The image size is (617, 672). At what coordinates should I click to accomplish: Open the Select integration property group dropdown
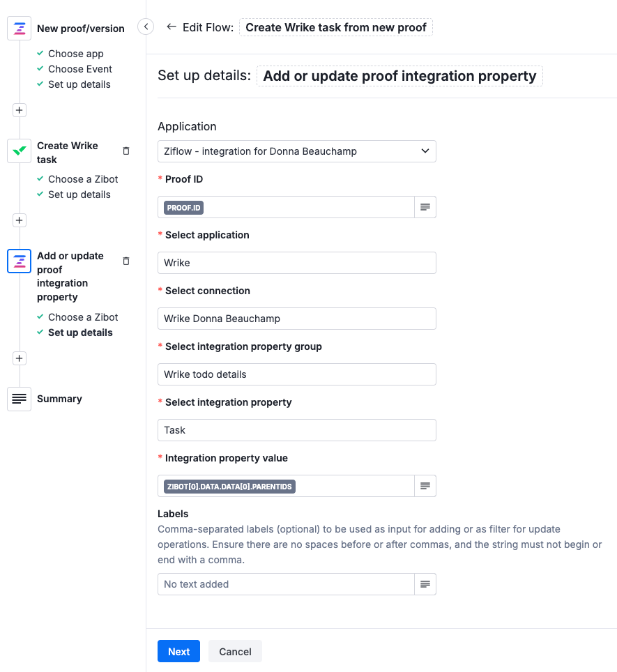(296, 374)
